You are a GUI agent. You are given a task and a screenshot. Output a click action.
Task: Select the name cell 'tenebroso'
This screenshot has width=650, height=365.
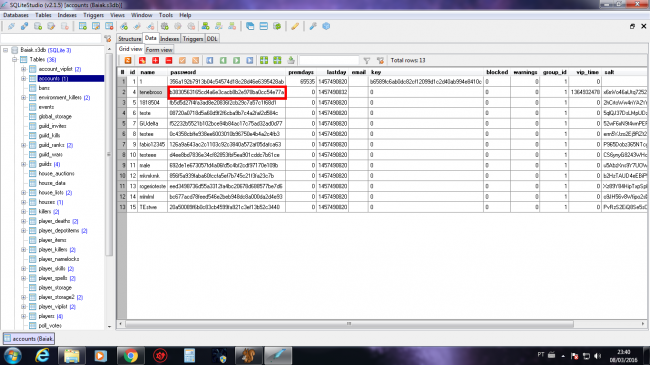153,92
